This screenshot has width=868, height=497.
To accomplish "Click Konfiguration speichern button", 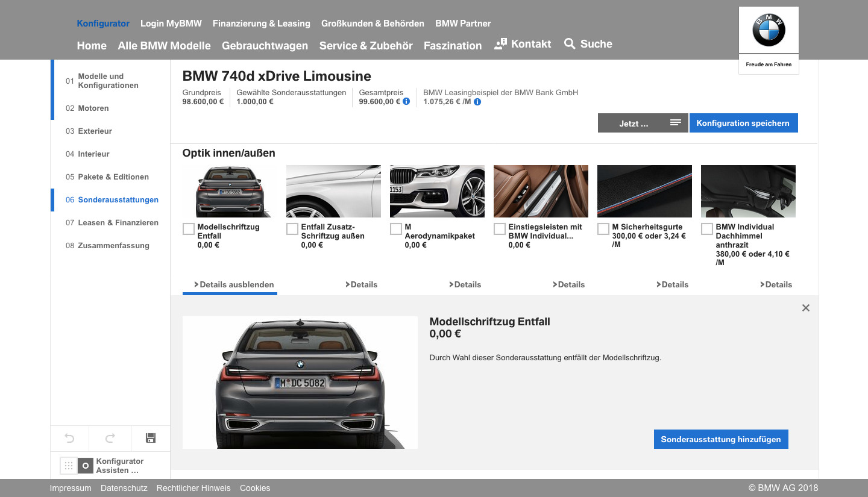I will point(743,123).
